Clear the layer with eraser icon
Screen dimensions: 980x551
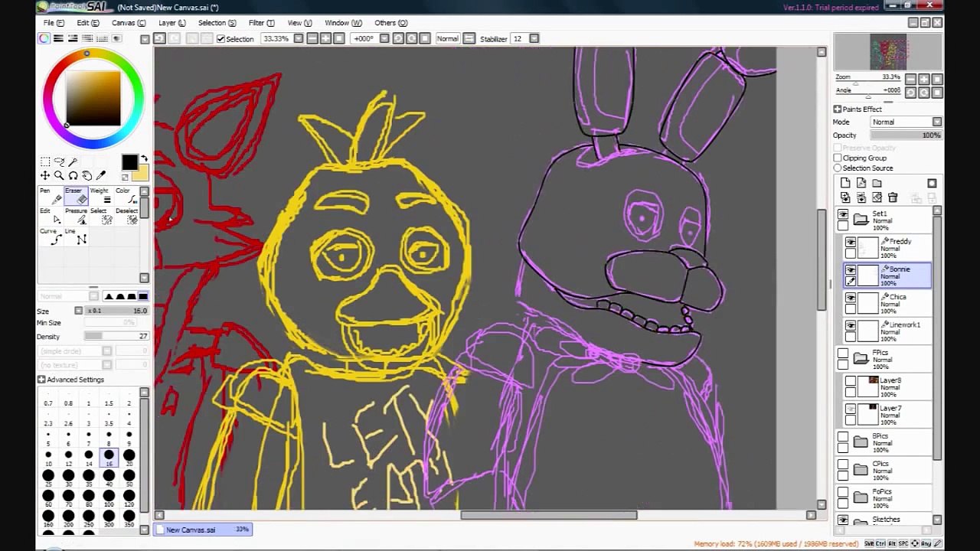(x=877, y=197)
